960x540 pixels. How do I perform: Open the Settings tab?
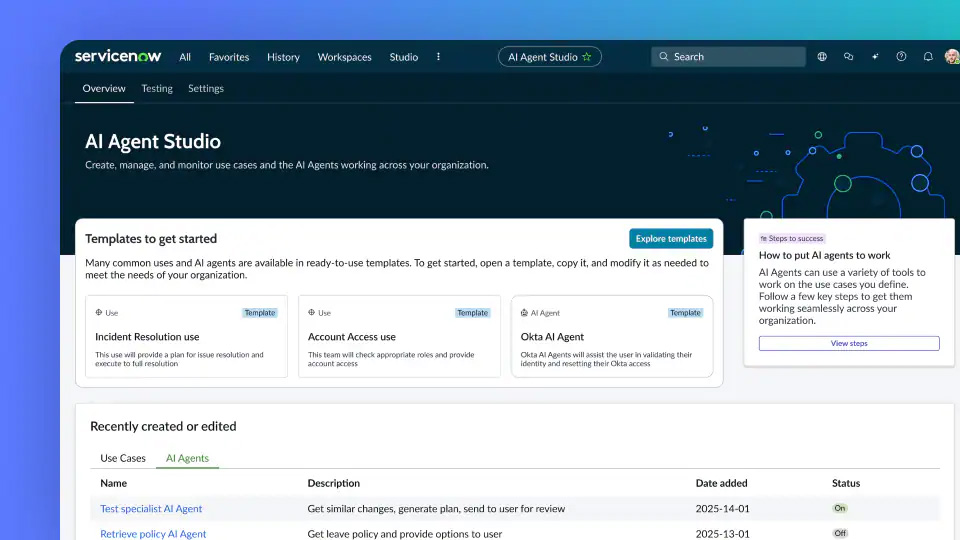tap(206, 88)
